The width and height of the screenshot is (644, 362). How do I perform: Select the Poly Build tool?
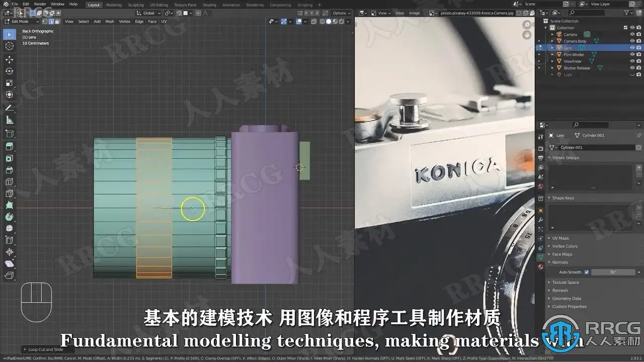click(9, 205)
